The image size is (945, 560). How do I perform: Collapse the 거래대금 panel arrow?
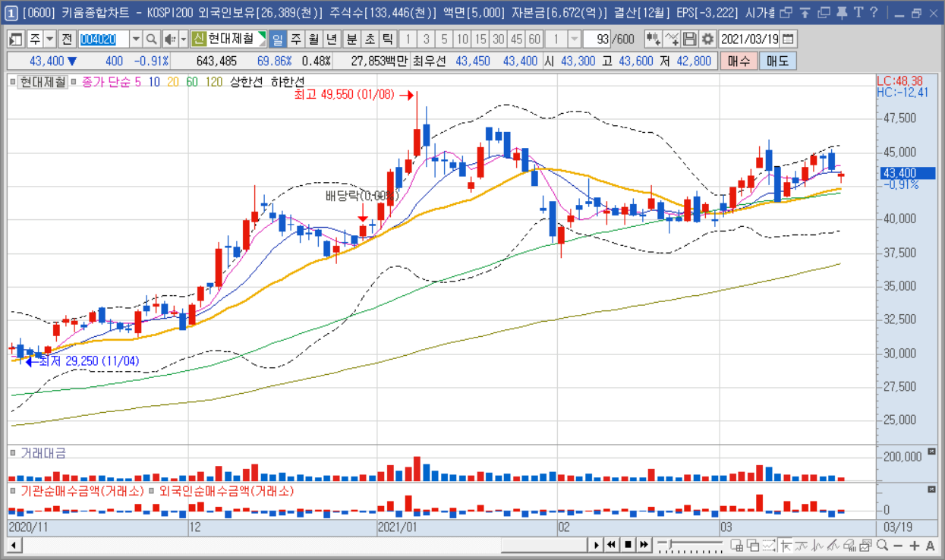(x=932, y=451)
